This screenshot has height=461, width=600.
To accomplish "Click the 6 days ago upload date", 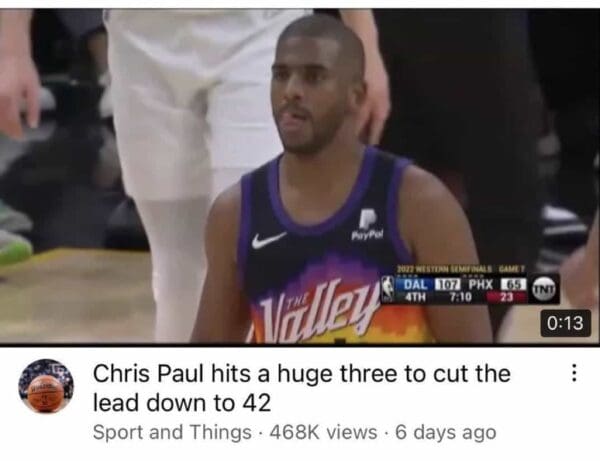I will [x=446, y=432].
